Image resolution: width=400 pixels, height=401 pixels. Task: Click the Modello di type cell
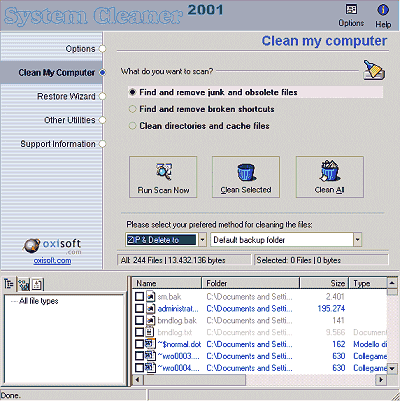370,344
